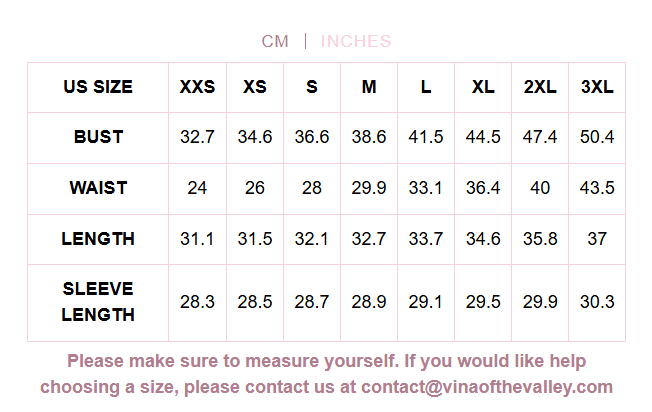Click the XL size column header
Viewport: 652px width, 412px height.
[483, 87]
